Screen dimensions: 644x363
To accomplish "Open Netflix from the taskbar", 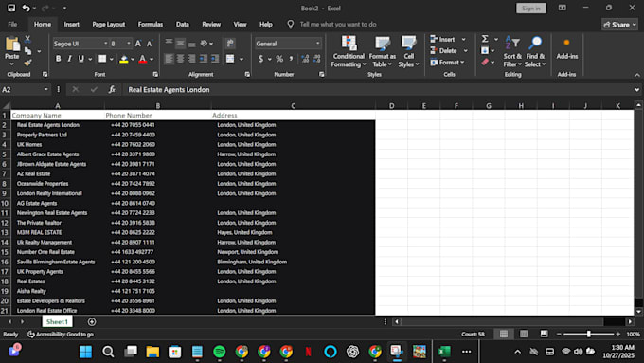I will pos(308,352).
